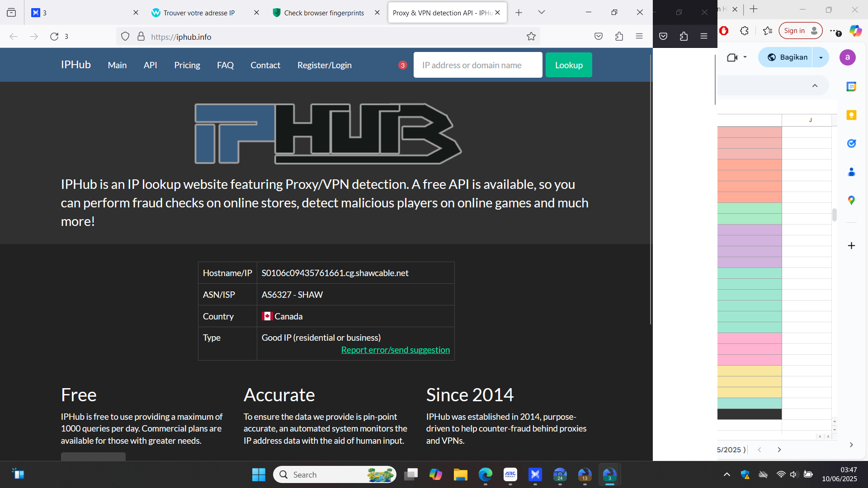Viewport: 868px width, 488px height.
Task: Bookmark this page with the star icon
Action: point(531,37)
